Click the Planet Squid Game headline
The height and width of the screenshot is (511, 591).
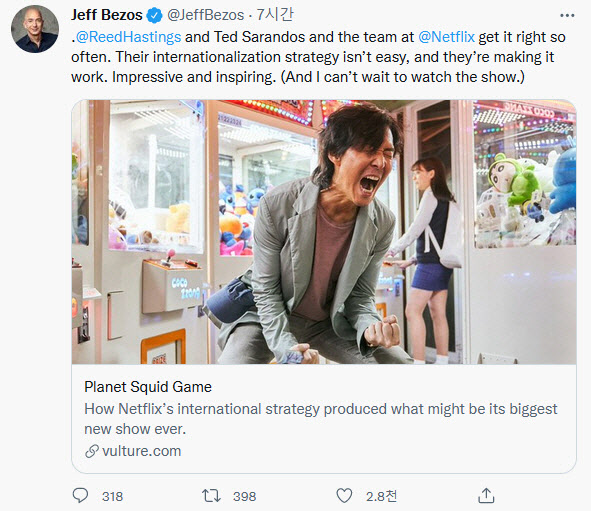(148, 387)
